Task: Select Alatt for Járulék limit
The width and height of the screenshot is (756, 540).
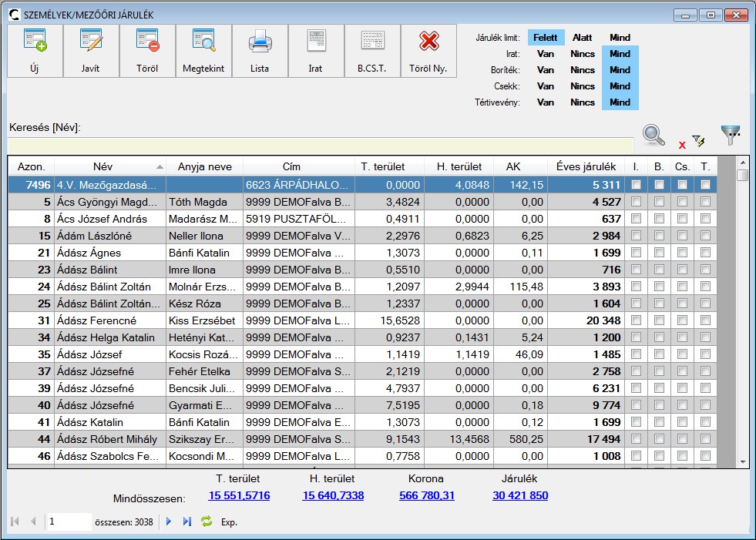Action: 583,38
